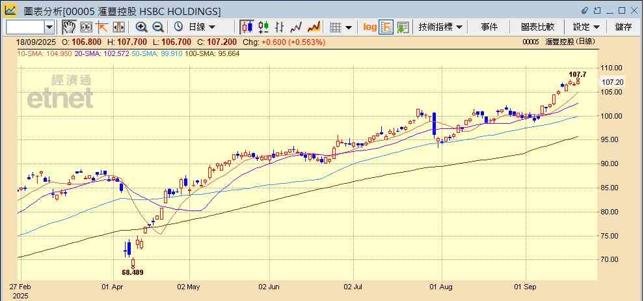Click the horizontal split arrows icon
The height and width of the screenshot is (301, 644).
pos(118,27)
